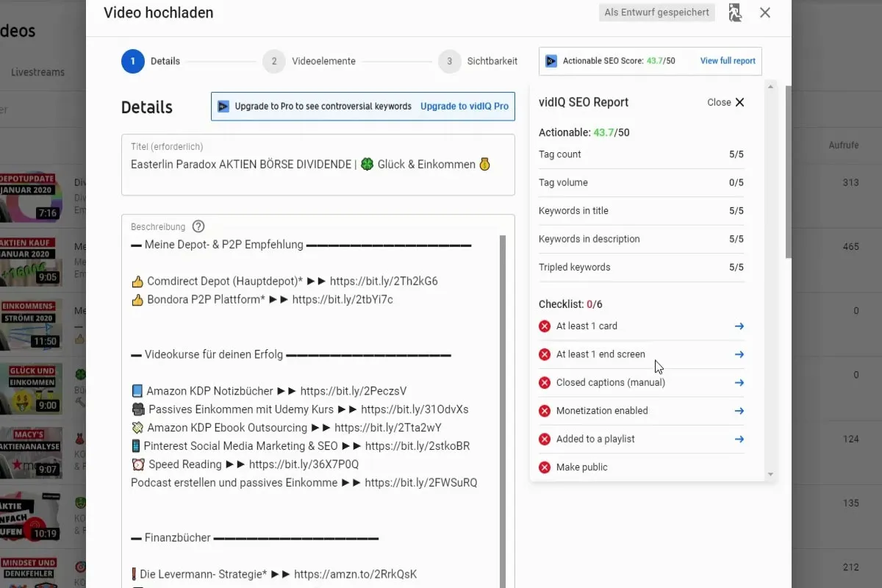Click the Podcast erstellen line

point(304,483)
